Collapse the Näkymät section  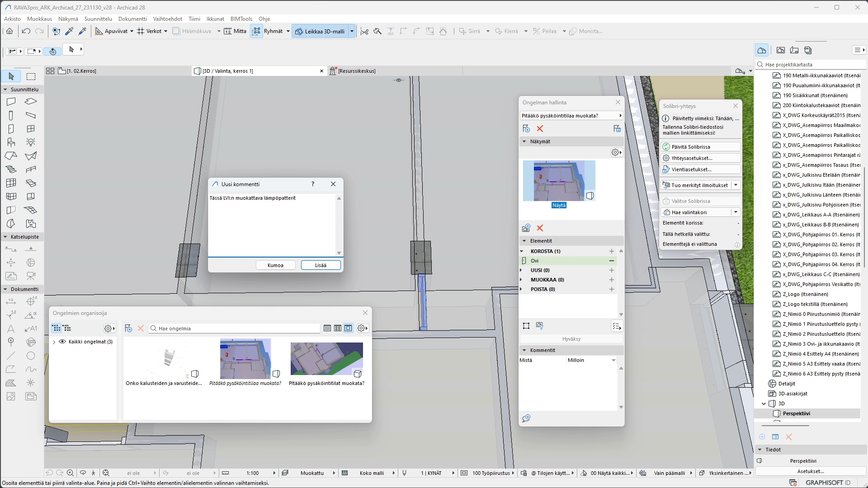pos(524,141)
